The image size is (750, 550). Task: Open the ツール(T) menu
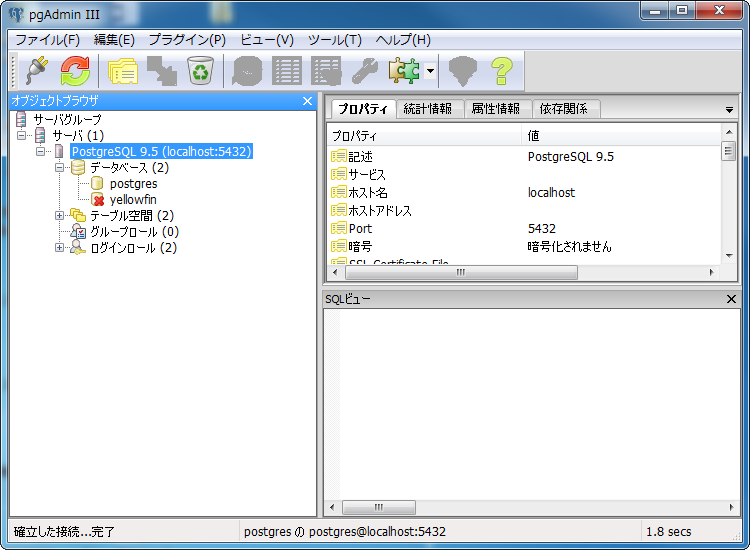pos(335,40)
